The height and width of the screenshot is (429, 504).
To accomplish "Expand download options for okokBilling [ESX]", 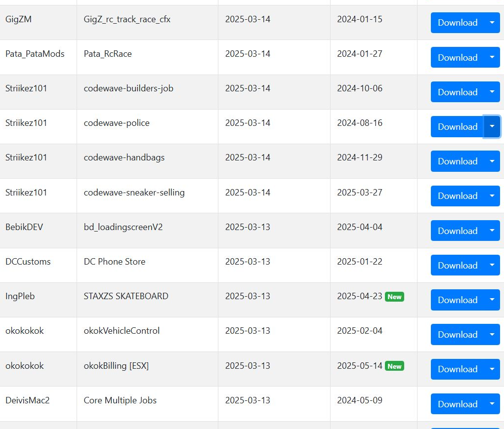I will pyautogui.click(x=492, y=369).
